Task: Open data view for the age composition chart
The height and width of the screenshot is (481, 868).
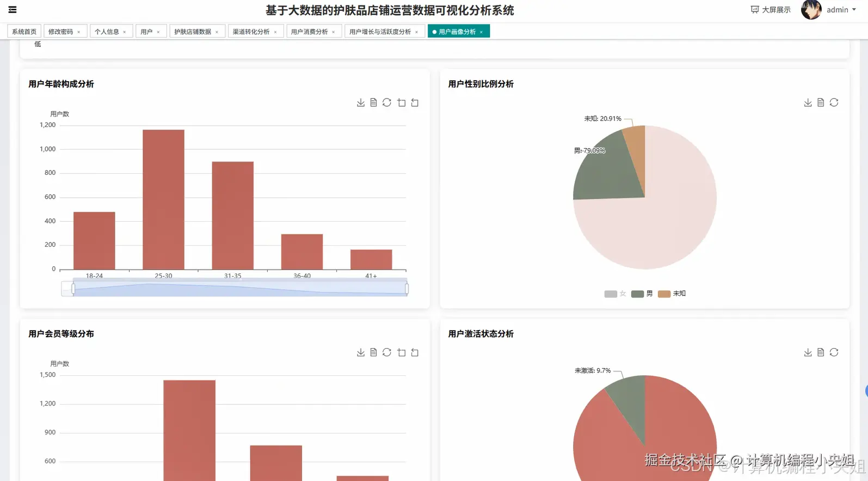Action: point(373,103)
